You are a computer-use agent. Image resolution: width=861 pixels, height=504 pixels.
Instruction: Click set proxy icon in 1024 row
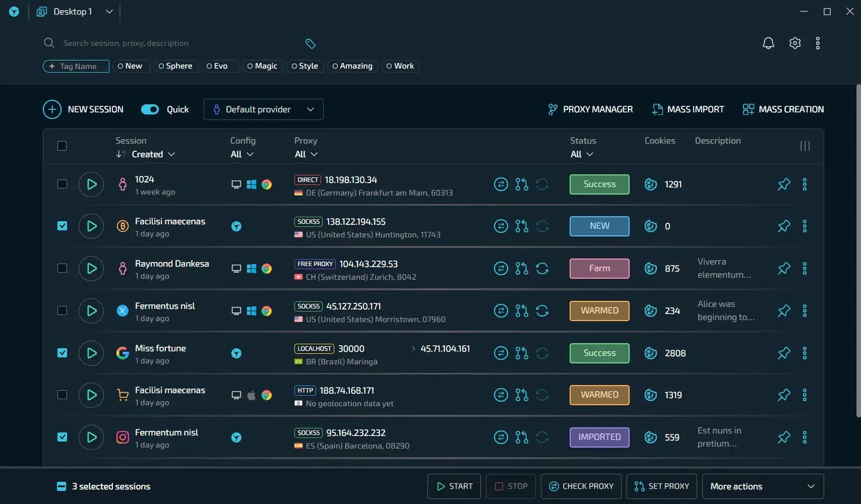pos(522,184)
